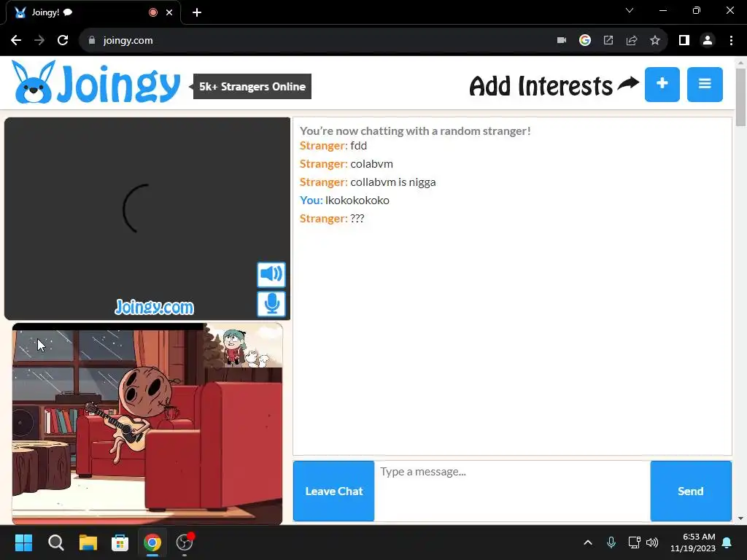Click the stranger message "???"

point(357,219)
